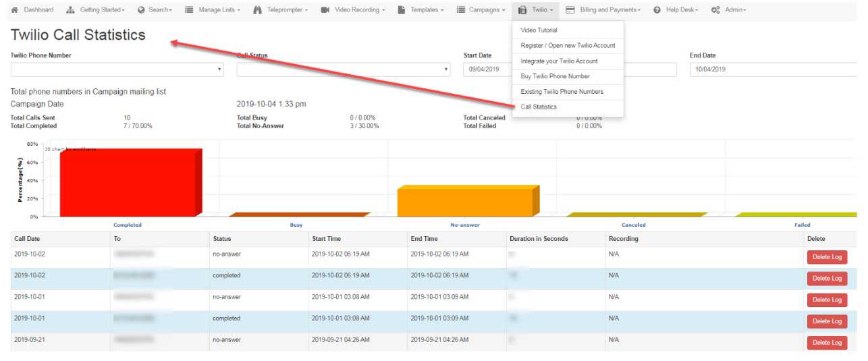Image resolution: width=868 pixels, height=361 pixels.
Task: Click the Video Recording camera icon
Action: pyautogui.click(x=325, y=10)
